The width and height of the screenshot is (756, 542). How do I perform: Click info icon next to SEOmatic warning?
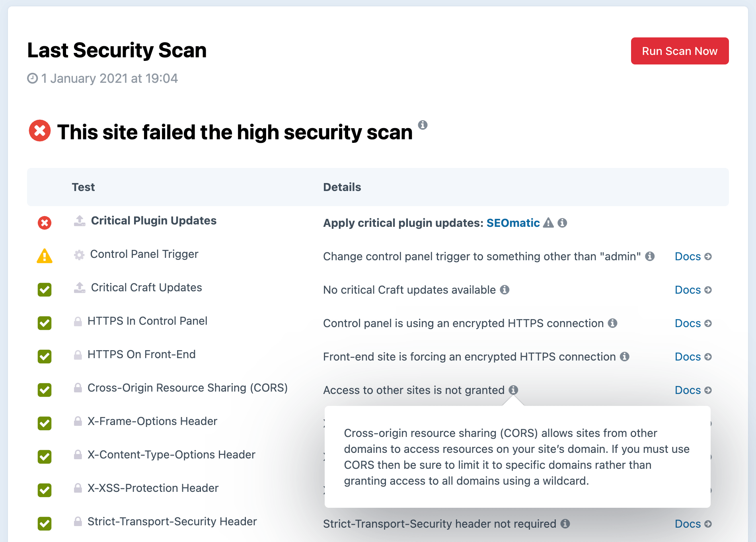pos(562,223)
